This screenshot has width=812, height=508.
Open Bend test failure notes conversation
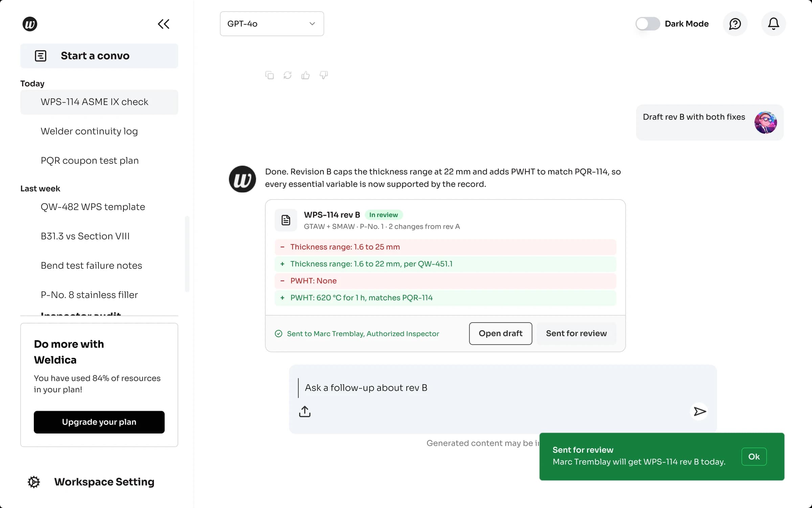point(99,266)
